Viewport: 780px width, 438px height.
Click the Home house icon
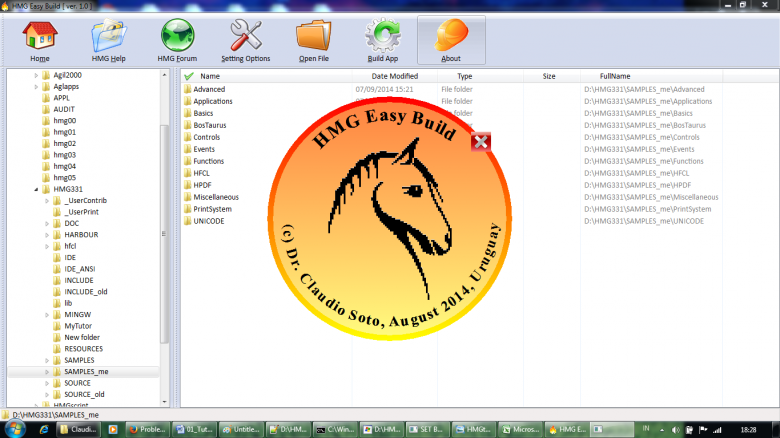[x=40, y=35]
